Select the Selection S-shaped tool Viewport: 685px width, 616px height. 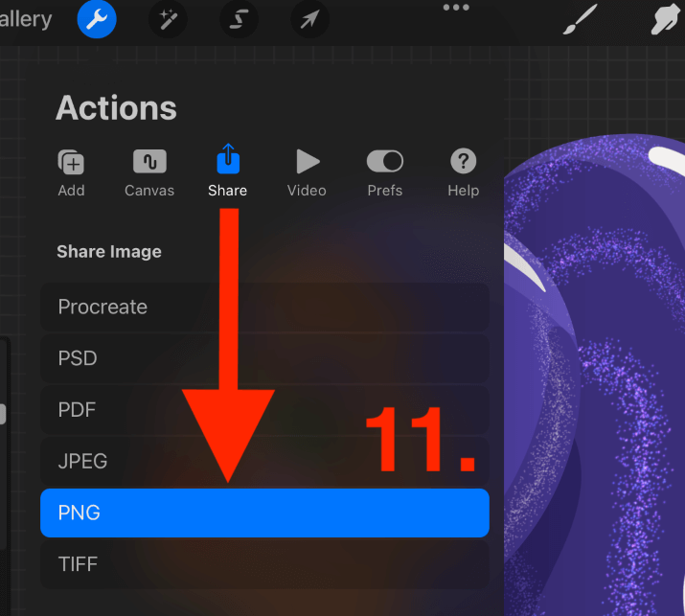[x=239, y=19]
